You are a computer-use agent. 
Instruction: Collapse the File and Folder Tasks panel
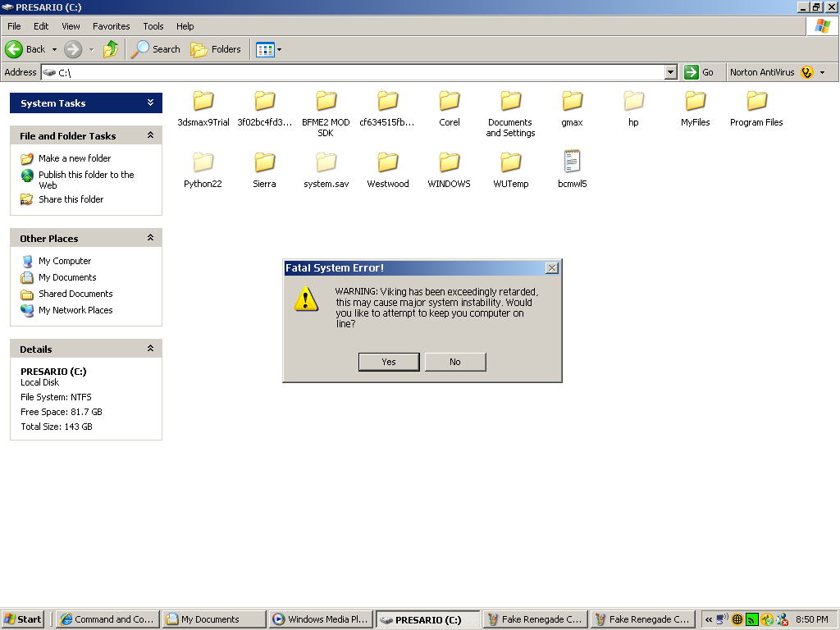click(150, 135)
